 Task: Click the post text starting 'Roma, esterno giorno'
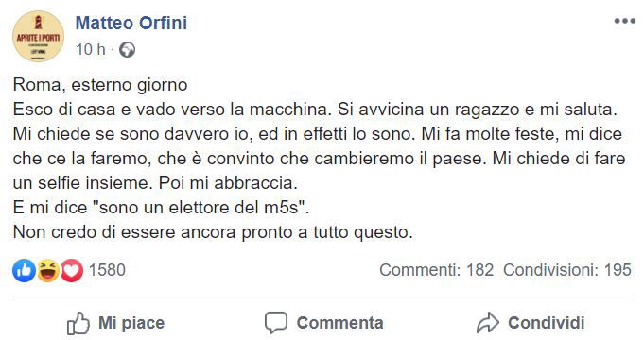coord(100,85)
